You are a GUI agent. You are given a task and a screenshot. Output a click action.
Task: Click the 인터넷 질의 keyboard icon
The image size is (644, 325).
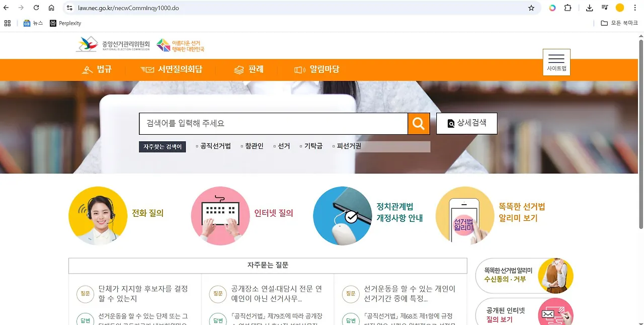[x=220, y=215]
